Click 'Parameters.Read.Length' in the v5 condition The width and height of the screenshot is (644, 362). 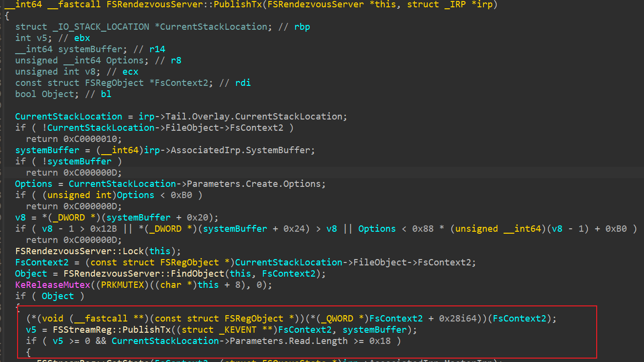pyautogui.click(x=288, y=341)
